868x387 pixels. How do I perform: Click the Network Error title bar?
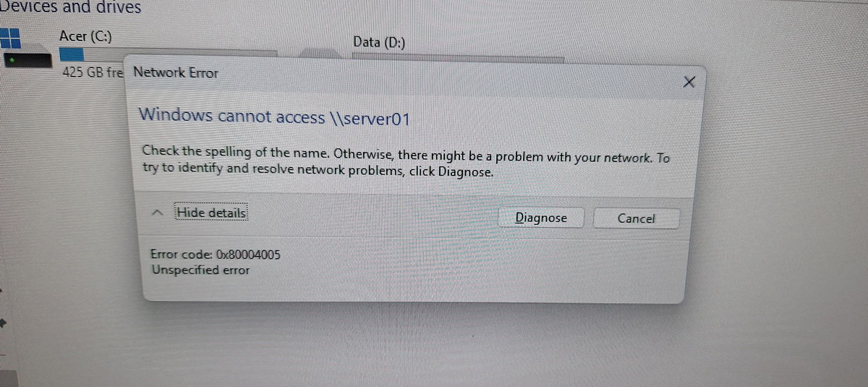pyautogui.click(x=405, y=73)
